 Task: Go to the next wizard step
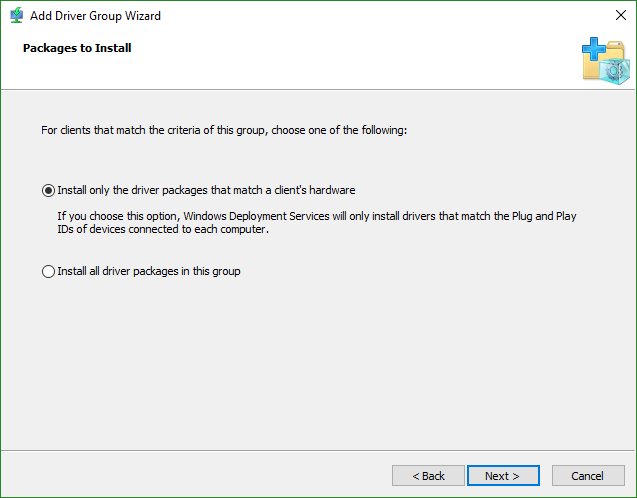tap(503, 476)
